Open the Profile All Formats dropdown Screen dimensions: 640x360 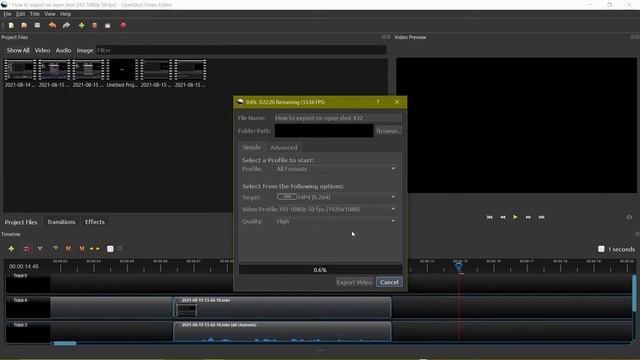point(336,169)
